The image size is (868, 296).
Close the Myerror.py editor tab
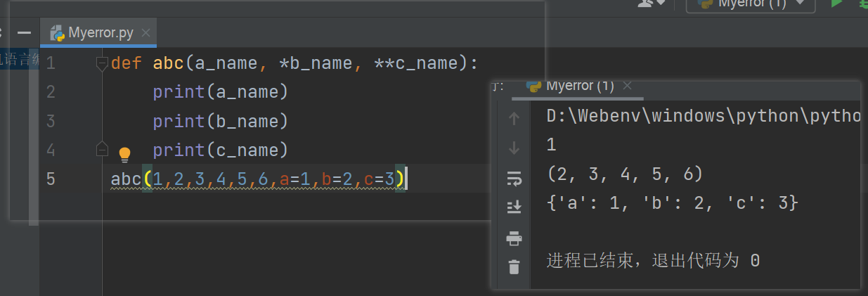[145, 33]
